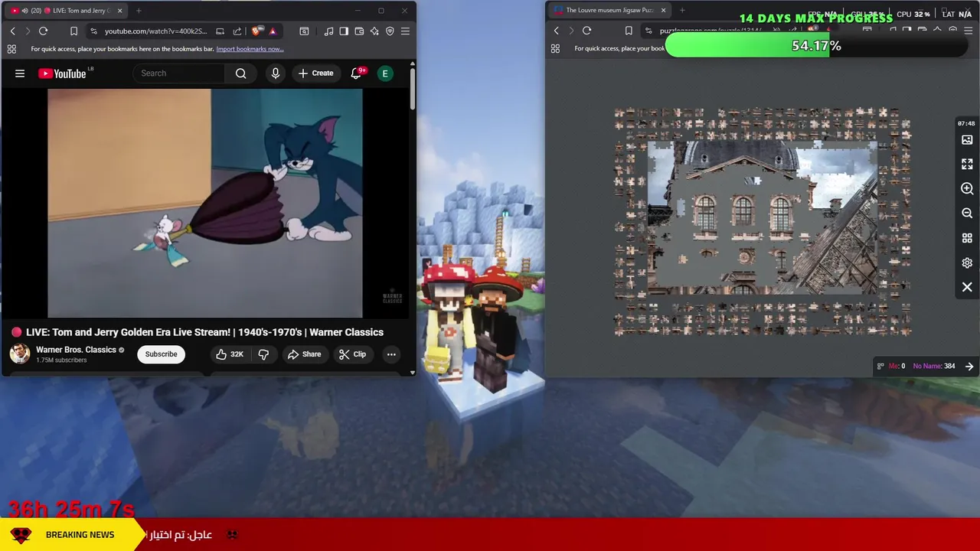Toggle the browser sidebar panel icon
Screen dimensions: 980x551
[x=344, y=31]
